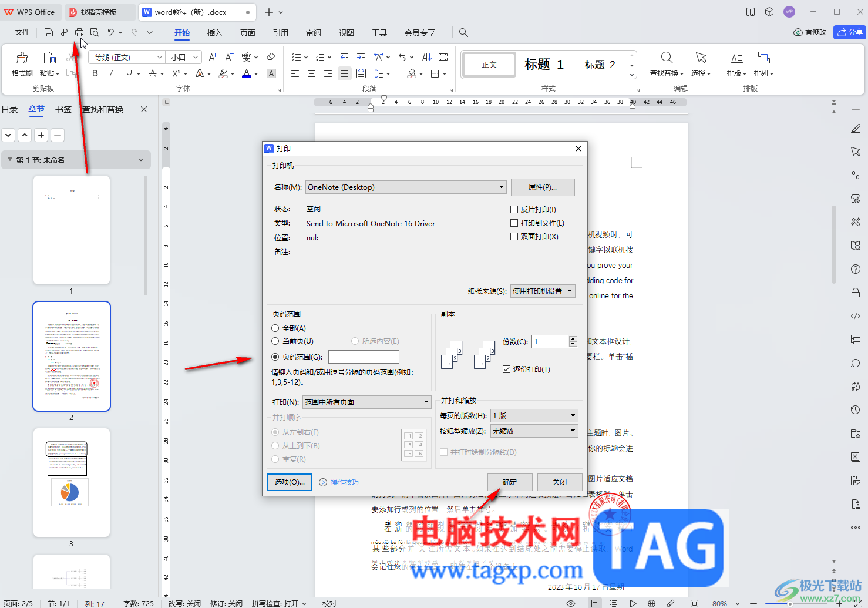Click the bullet list icon
This screenshot has width=868, height=608.
click(297, 57)
